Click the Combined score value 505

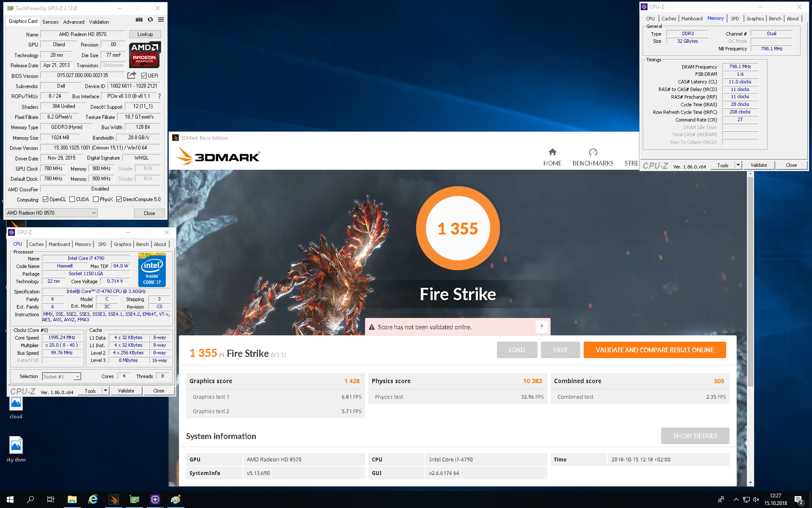tap(719, 381)
